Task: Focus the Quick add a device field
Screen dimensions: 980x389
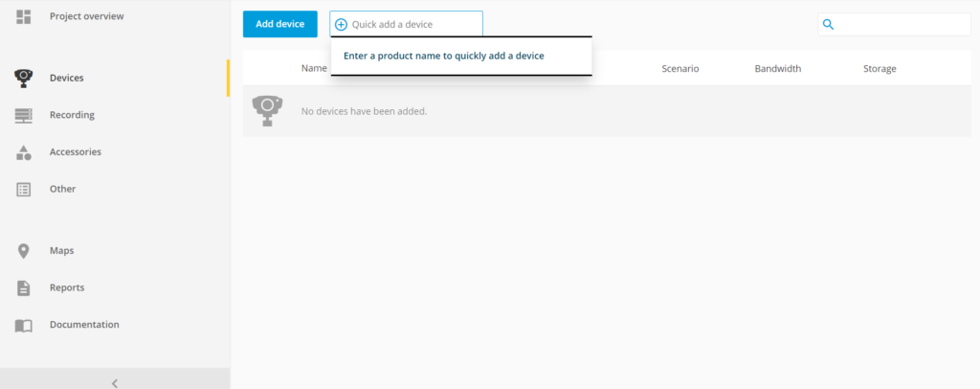Action: tap(406, 24)
